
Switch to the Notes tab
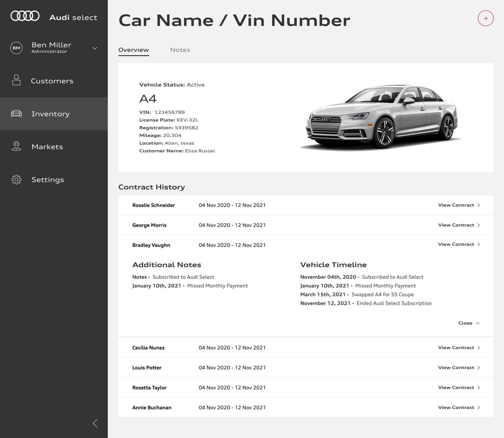point(180,50)
